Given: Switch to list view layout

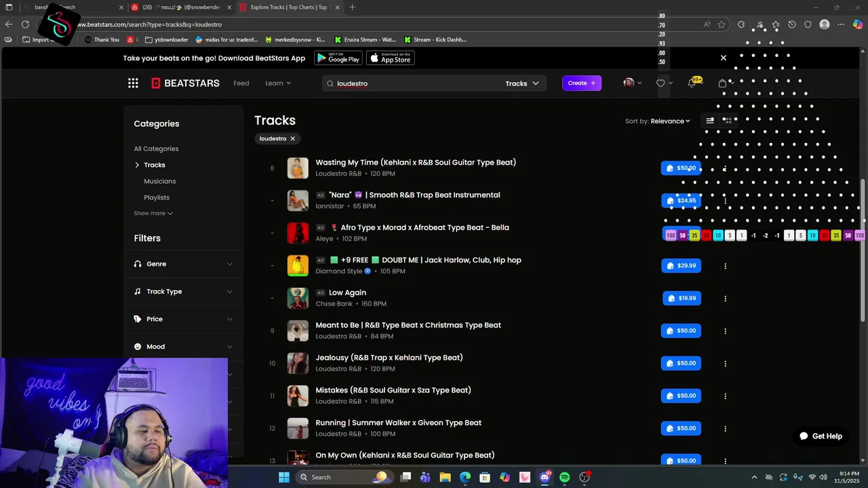Looking at the screenshot, I should click(710, 121).
